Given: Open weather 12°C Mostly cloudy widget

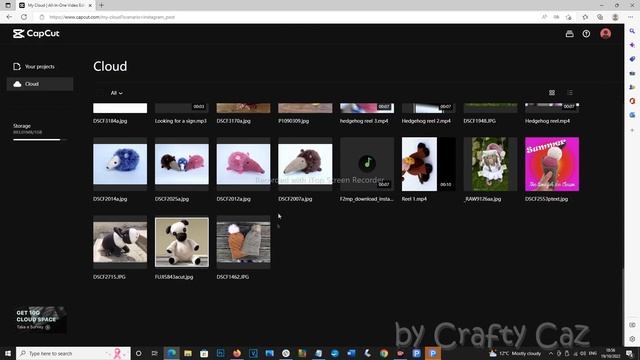Looking at the screenshot, I should pyautogui.click(x=515, y=353).
